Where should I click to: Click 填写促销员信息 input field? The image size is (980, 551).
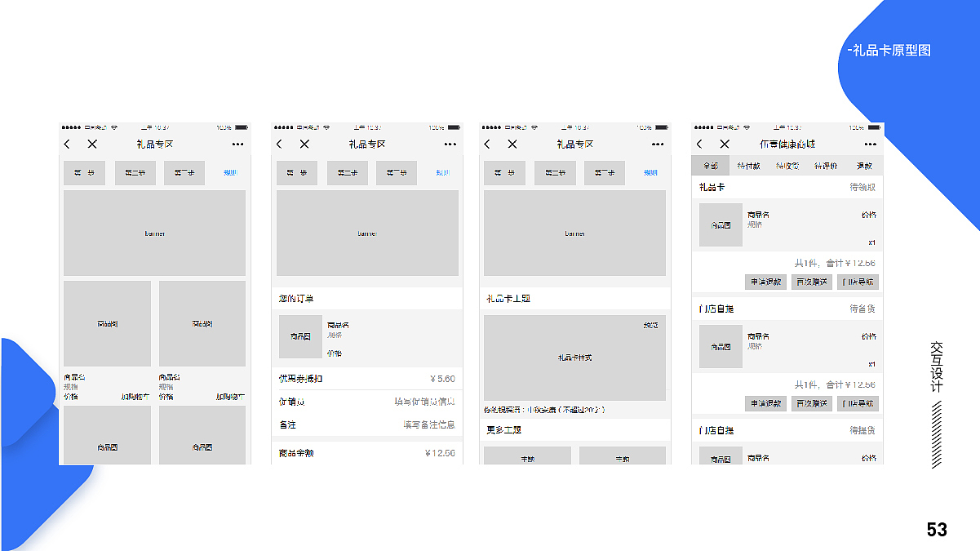coord(424,402)
